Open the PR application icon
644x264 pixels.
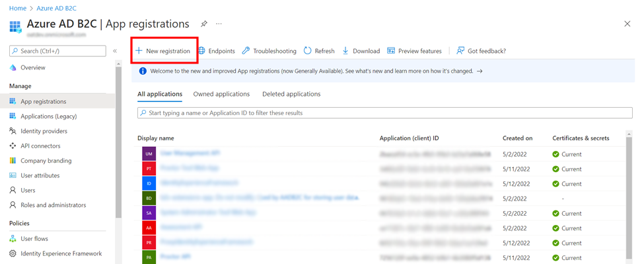[149, 243]
